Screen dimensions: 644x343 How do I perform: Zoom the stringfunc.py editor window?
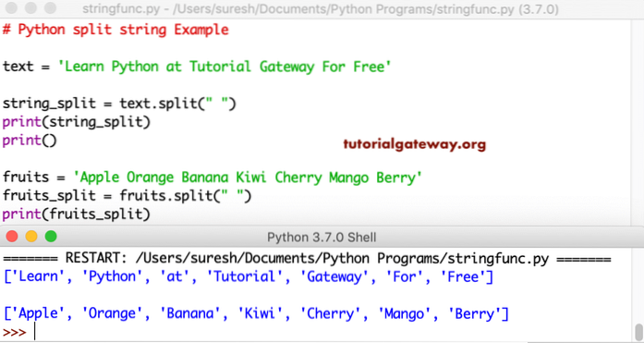[50, 7]
